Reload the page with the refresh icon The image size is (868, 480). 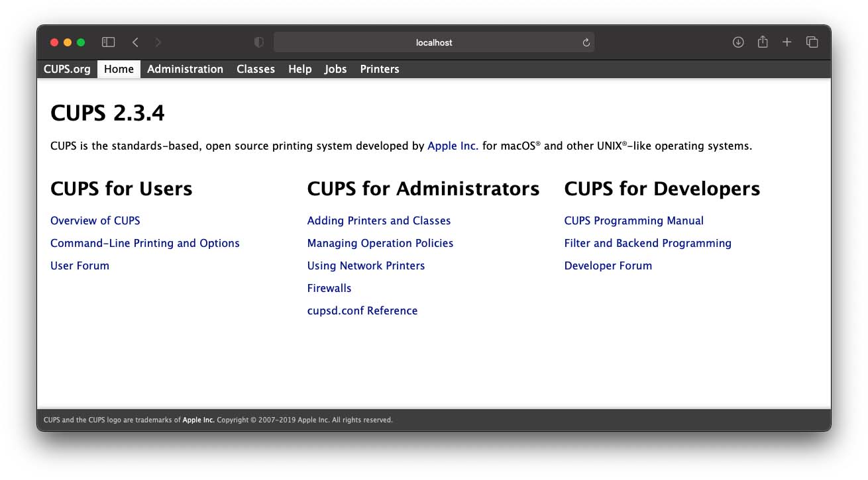point(586,42)
